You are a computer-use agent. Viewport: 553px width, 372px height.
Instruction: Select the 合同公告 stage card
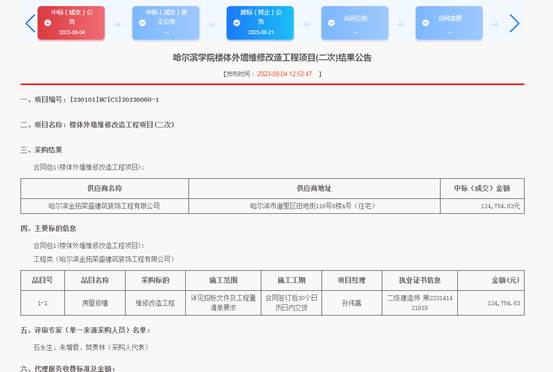point(355,23)
